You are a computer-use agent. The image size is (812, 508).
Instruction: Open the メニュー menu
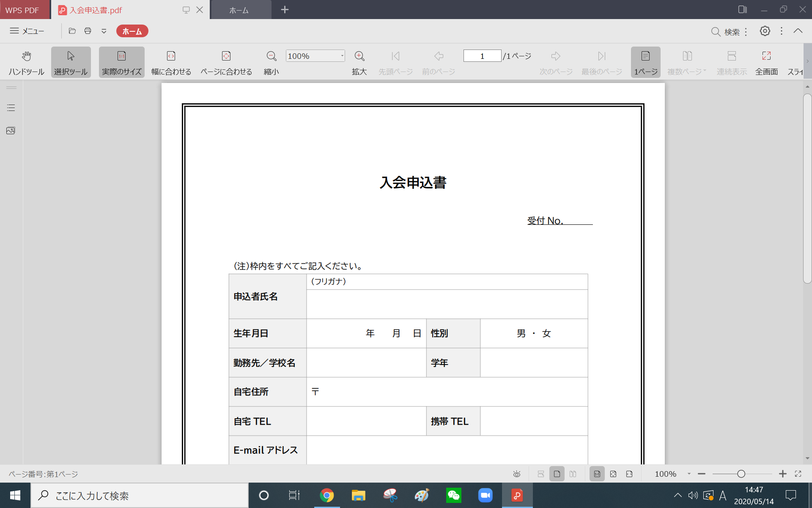click(27, 31)
